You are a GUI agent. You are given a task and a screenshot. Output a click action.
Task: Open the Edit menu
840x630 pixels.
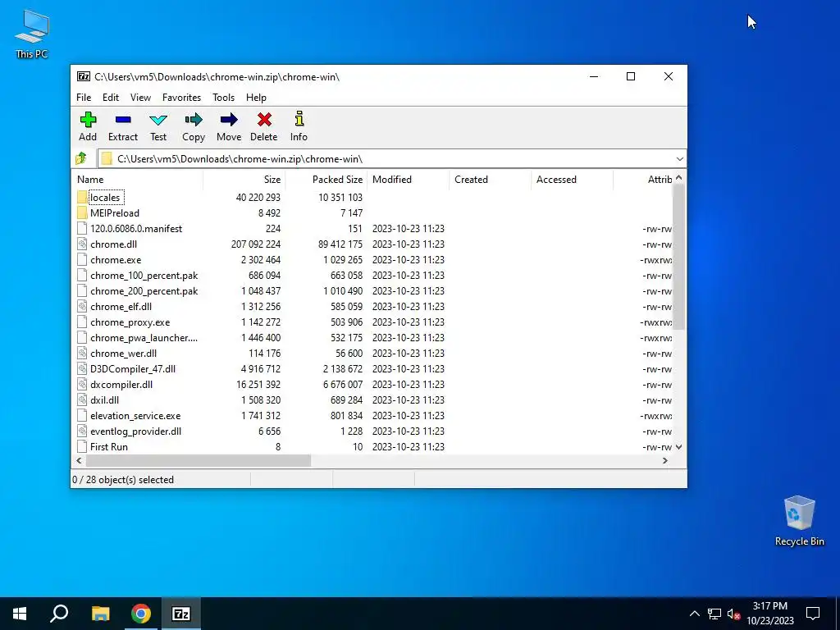111,98
